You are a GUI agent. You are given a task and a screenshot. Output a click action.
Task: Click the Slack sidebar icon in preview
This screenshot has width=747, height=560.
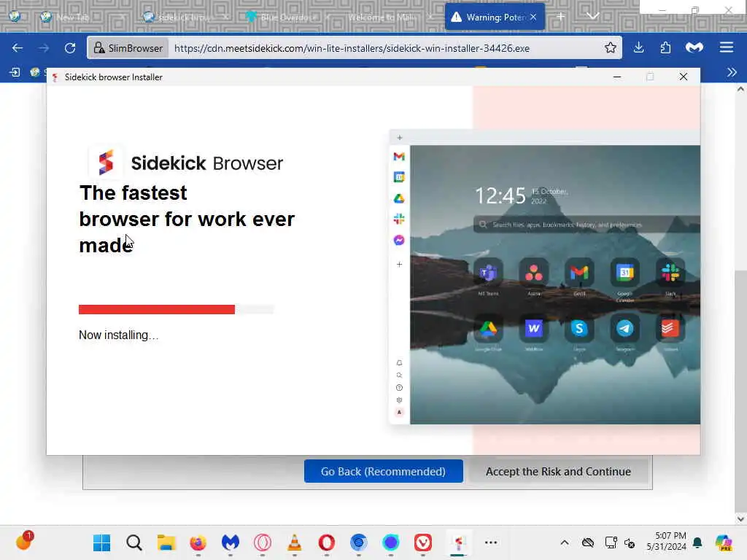[399, 219]
